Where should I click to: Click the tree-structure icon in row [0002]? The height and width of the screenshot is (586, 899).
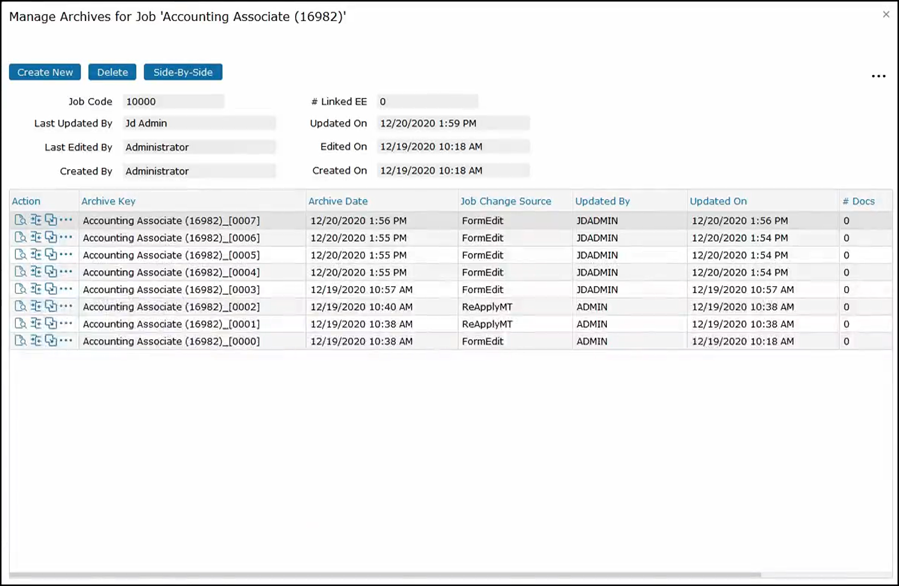coord(35,307)
